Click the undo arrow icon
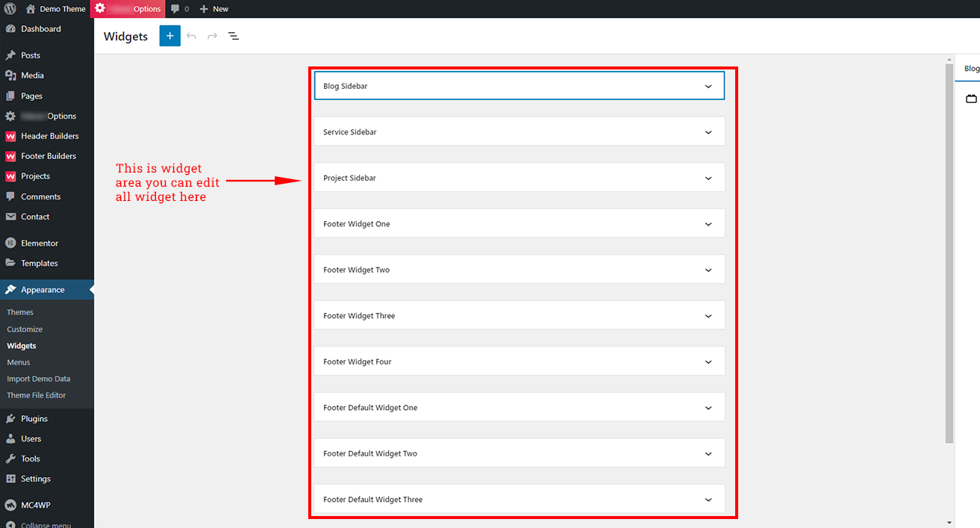 pyautogui.click(x=192, y=36)
